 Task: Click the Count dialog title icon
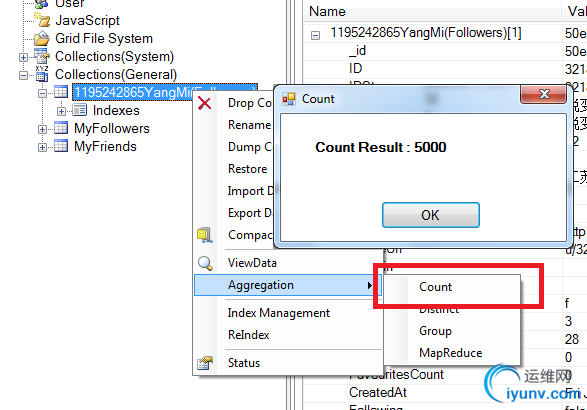(x=289, y=99)
